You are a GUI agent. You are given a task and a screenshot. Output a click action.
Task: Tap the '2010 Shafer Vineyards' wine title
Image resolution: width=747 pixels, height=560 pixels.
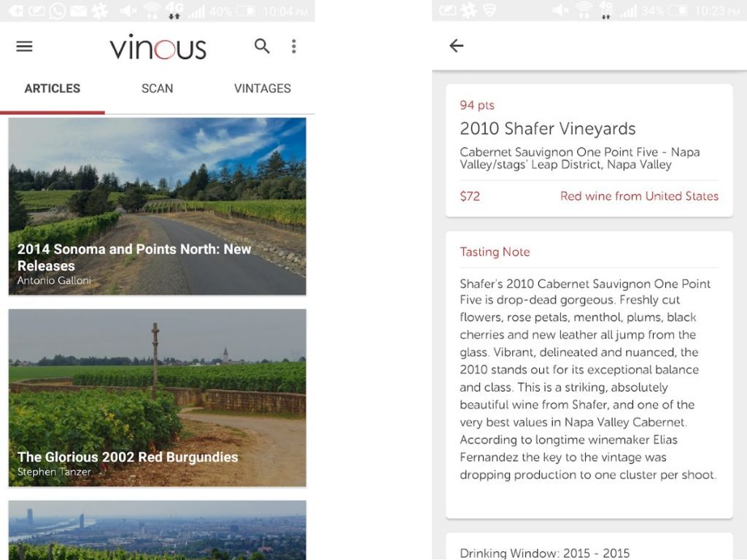pos(548,128)
